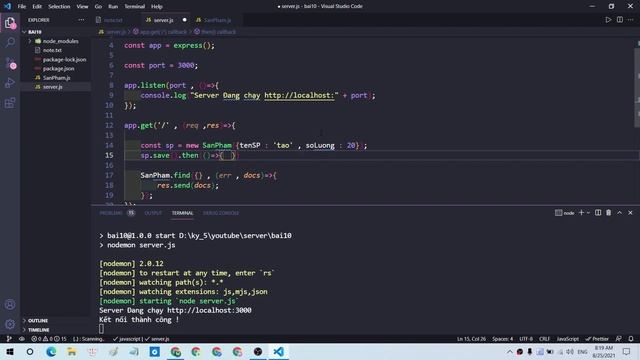Screen dimensions: 640x360
Task: Expand the TIMELINE section
Action: click(x=38, y=330)
